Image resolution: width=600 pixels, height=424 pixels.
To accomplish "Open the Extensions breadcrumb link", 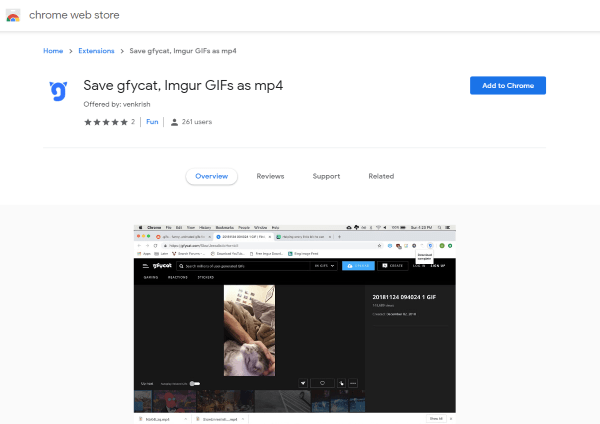I will (96, 51).
